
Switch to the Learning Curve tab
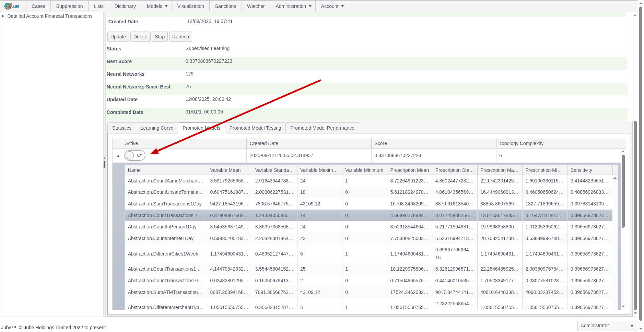(157, 128)
